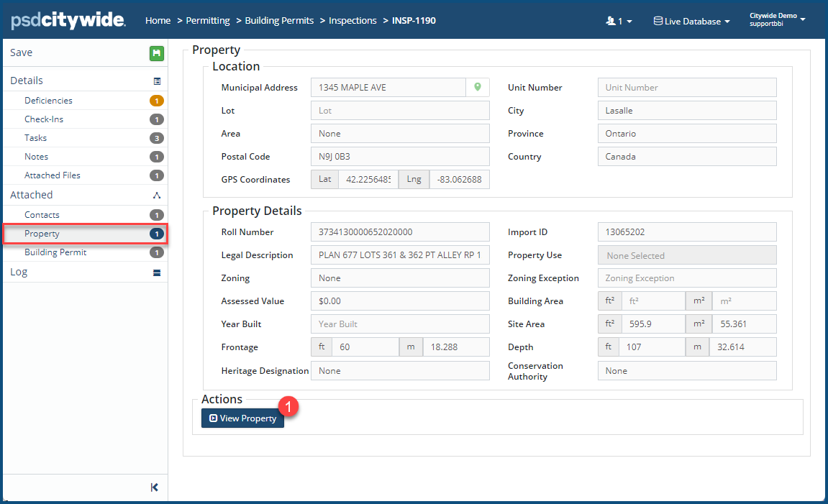Select Property in the sidebar

click(86, 234)
